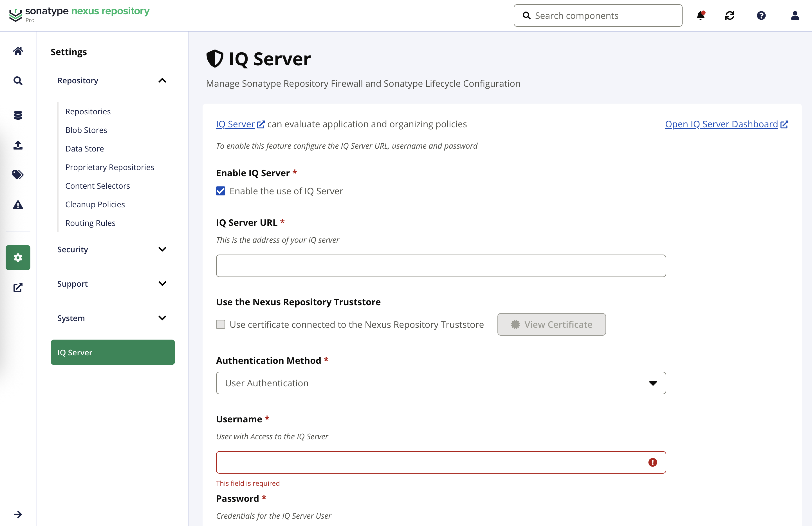Click the username field error icon
This screenshot has height=526, width=812.
tap(652, 462)
